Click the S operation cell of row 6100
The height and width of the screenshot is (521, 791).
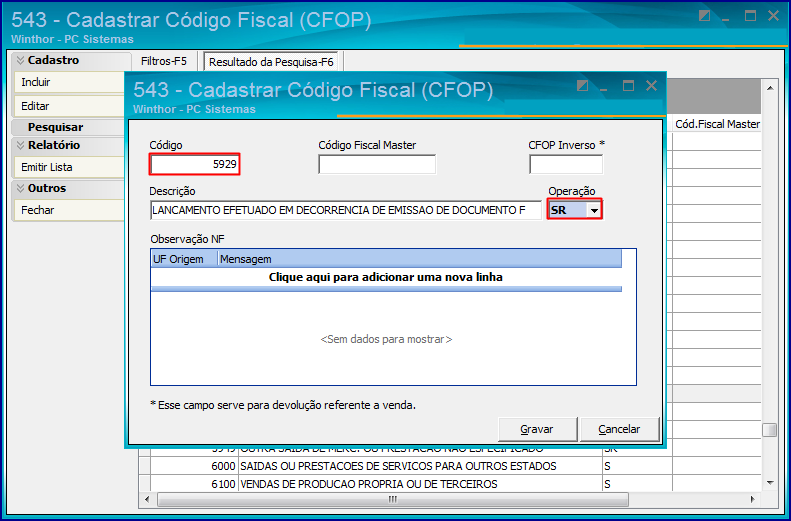click(x=637, y=484)
